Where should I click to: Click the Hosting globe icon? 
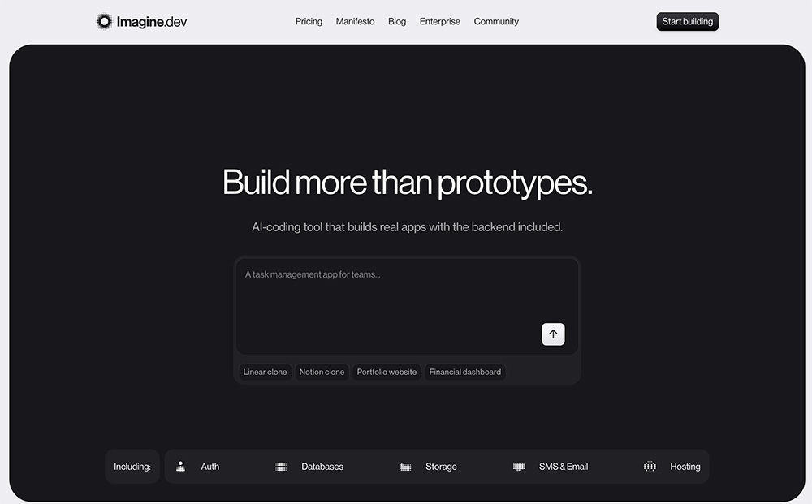[x=650, y=467]
